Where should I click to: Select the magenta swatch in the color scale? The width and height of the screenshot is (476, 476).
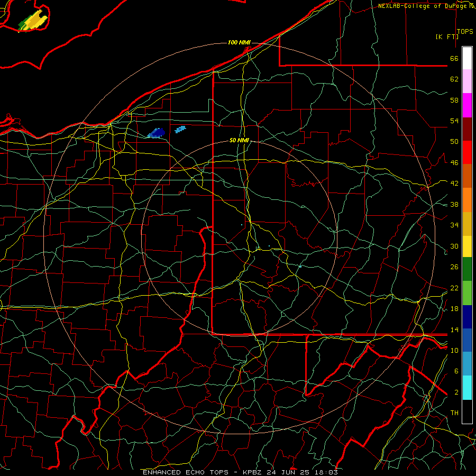(x=467, y=105)
